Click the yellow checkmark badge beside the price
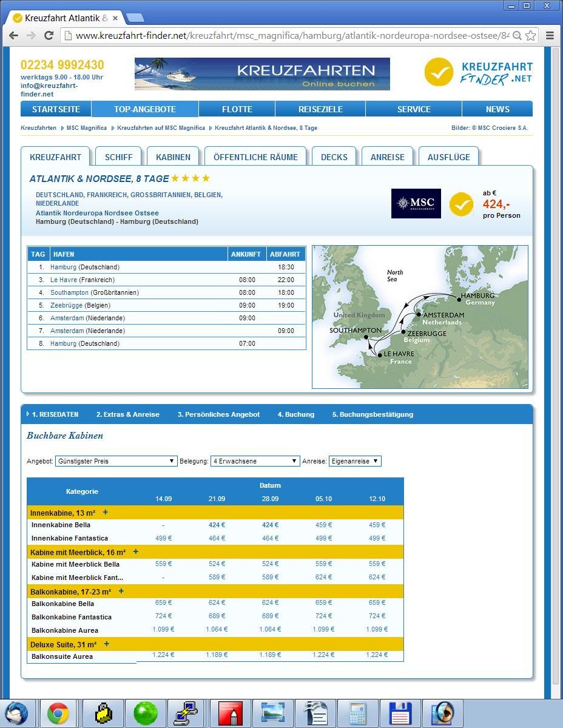The image size is (563, 728). [x=461, y=204]
